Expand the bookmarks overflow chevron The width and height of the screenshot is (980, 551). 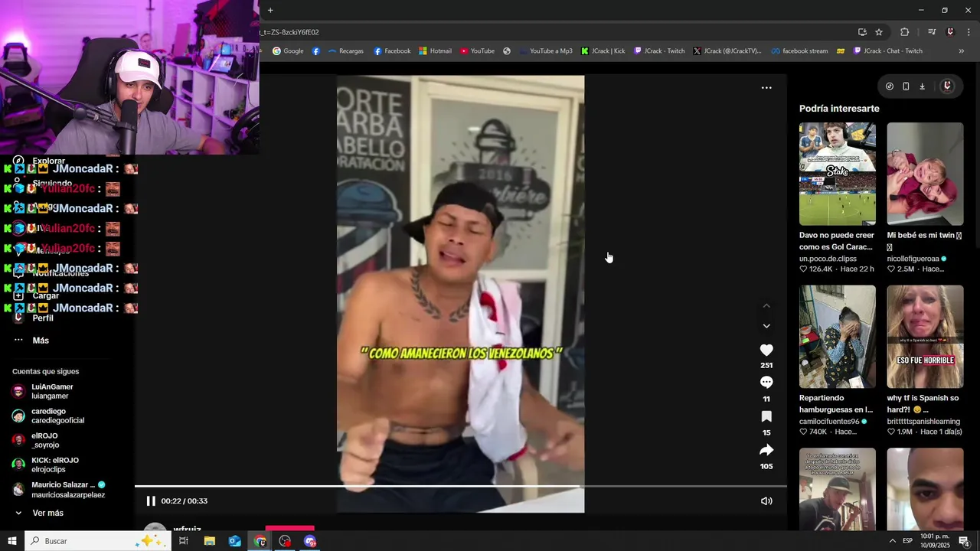coord(962,51)
